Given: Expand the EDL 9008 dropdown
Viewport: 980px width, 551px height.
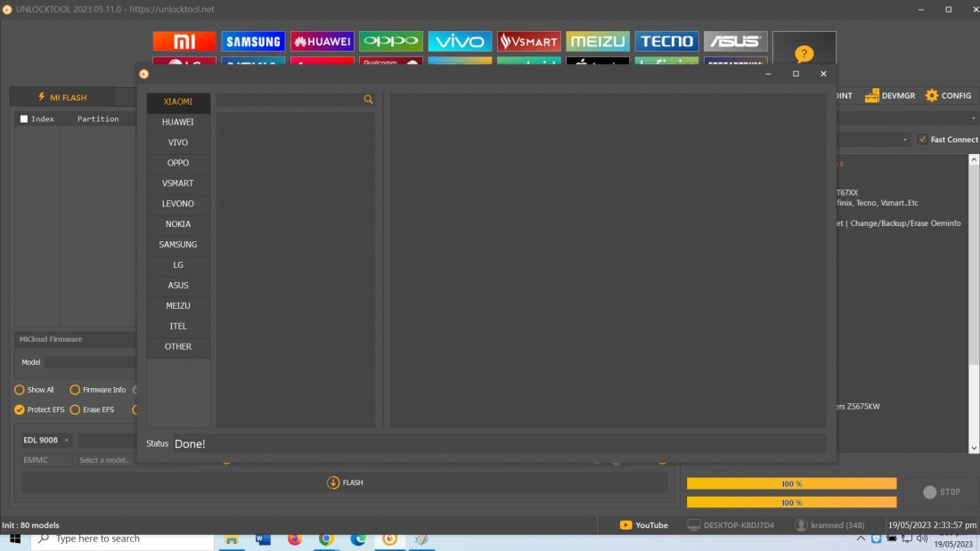Looking at the screenshot, I should pos(46,440).
